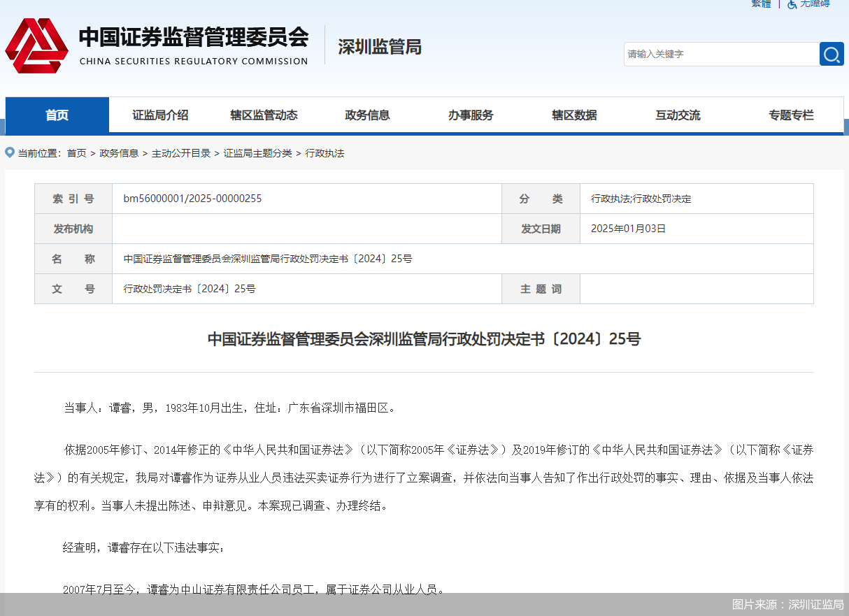Open the 主动公开目录 breadcrumb link
This screenshot has width=849, height=616.
click(181, 153)
